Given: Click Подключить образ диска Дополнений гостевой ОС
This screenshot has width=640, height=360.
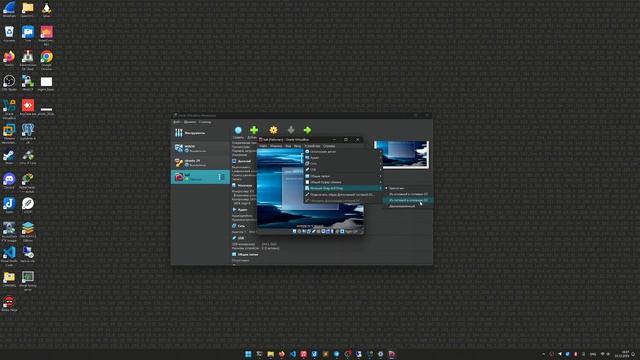Looking at the screenshot, I should tap(343, 195).
